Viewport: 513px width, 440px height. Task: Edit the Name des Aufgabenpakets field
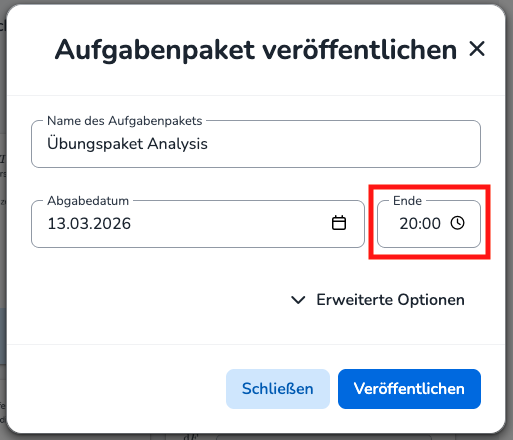tap(256, 144)
